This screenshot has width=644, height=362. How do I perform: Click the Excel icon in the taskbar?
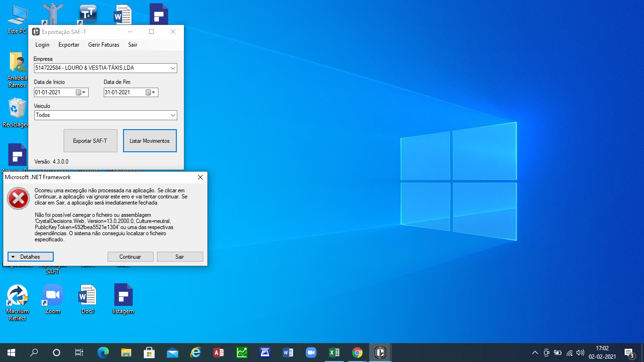coord(334,353)
